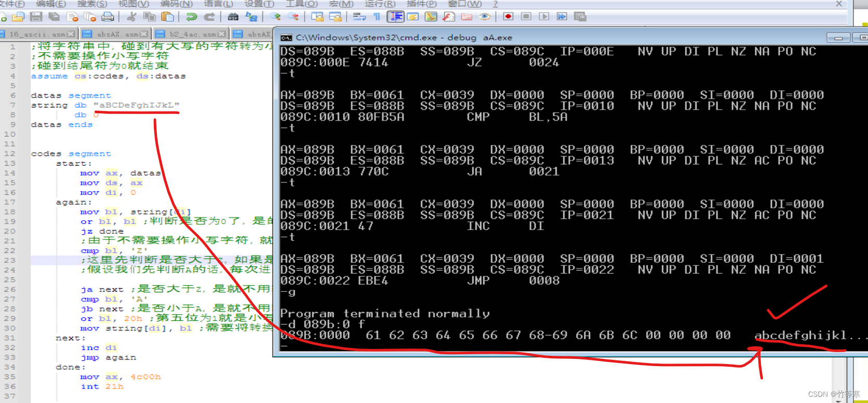Screen dimensions: 868x403
Task: Click the Close document toolbar icon
Action: (x=72, y=17)
